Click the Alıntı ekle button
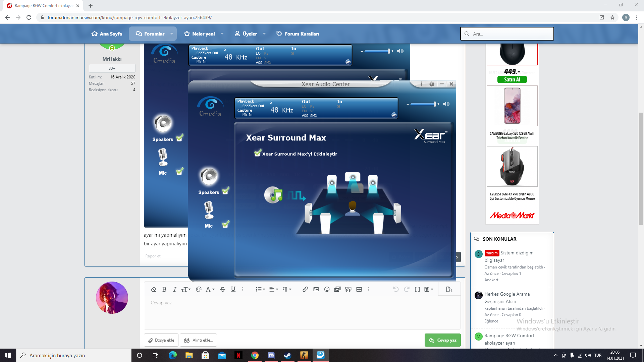 [x=199, y=340]
